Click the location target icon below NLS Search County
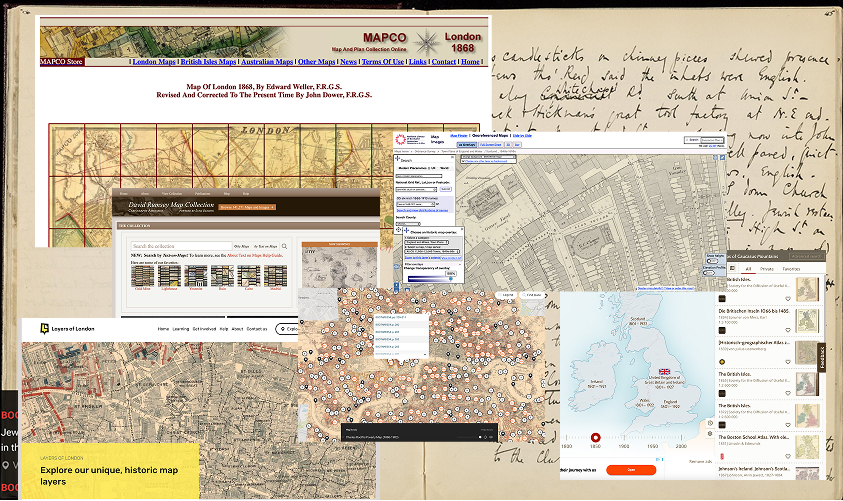This screenshot has height=501, width=843. tap(398, 230)
